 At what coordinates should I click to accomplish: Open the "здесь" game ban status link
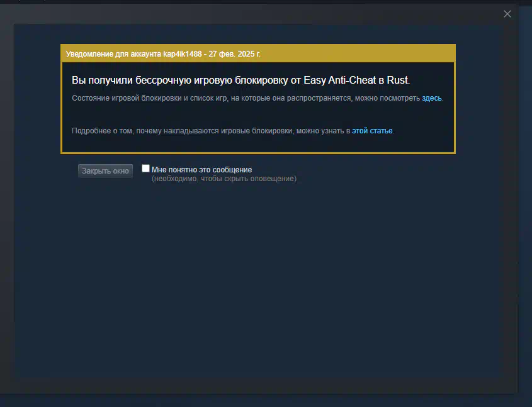[431, 98]
